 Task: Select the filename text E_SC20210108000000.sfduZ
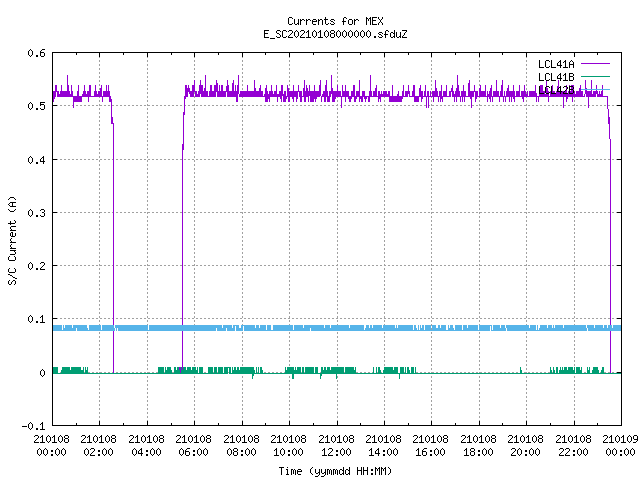335,34
